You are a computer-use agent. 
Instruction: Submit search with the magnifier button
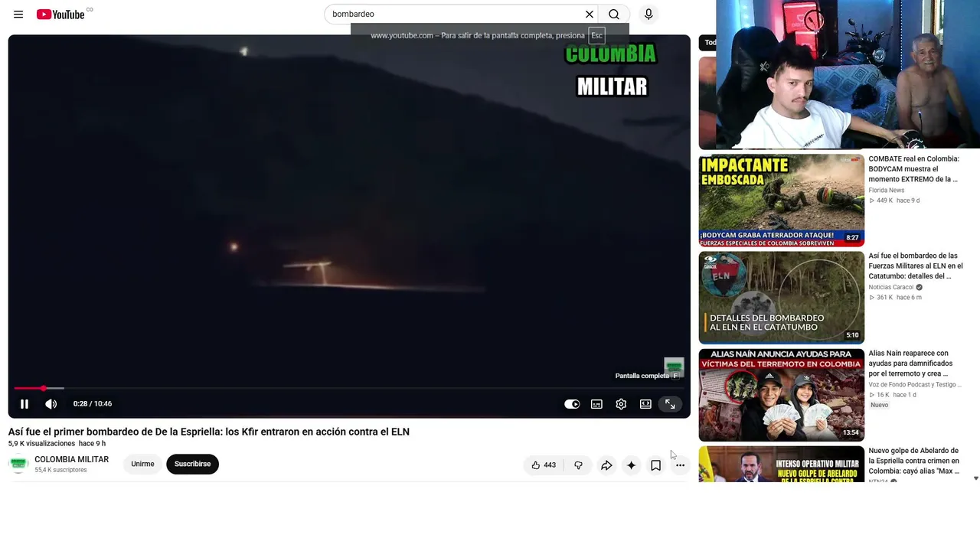[x=614, y=15]
